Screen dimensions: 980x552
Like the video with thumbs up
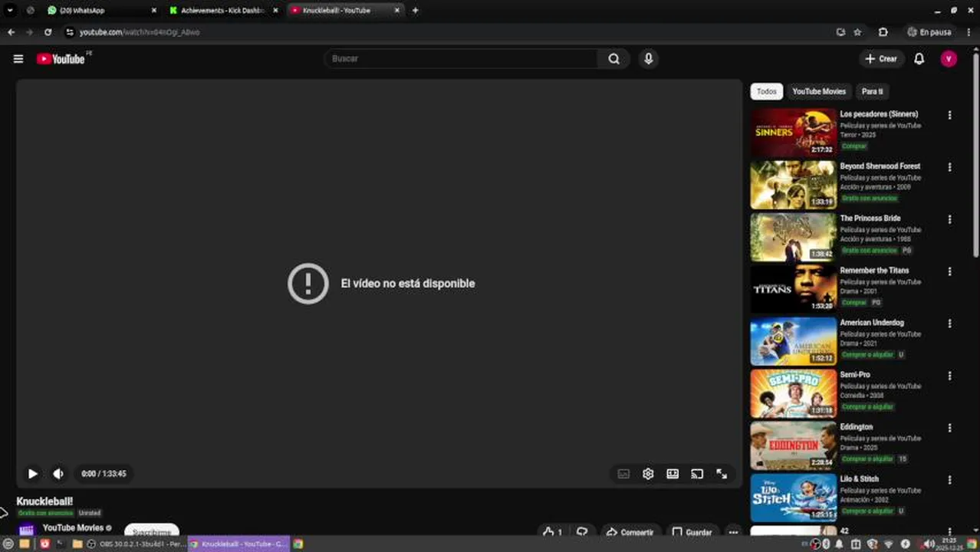(553, 532)
